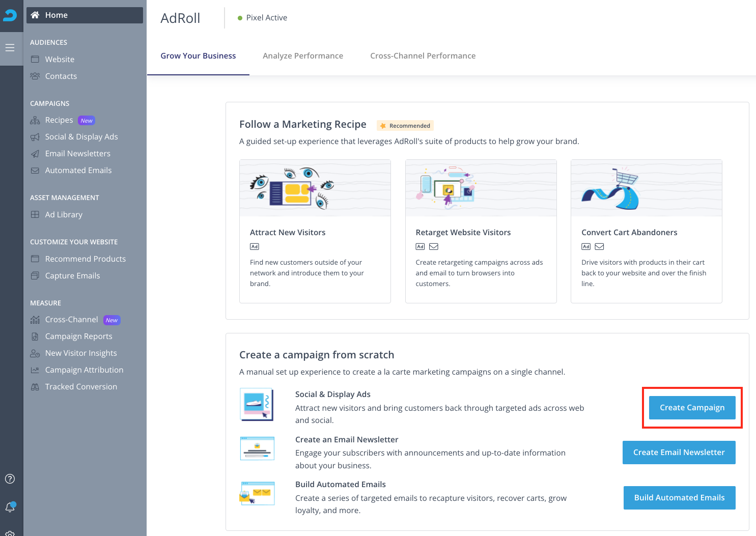Viewport: 756px width, 536px height.
Task: Open Recommend Products sidebar link
Action: click(85, 259)
